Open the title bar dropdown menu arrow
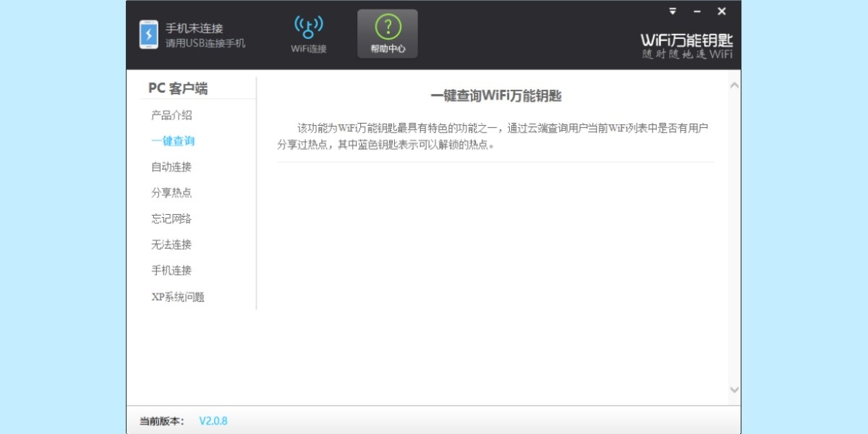The width and height of the screenshot is (868, 434). tap(673, 11)
